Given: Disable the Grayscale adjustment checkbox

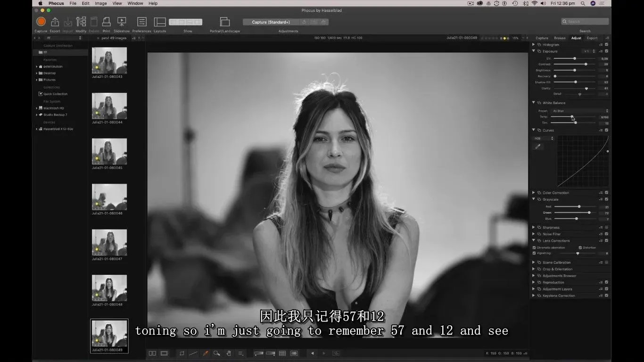Looking at the screenshot, I should pos(606,199).
